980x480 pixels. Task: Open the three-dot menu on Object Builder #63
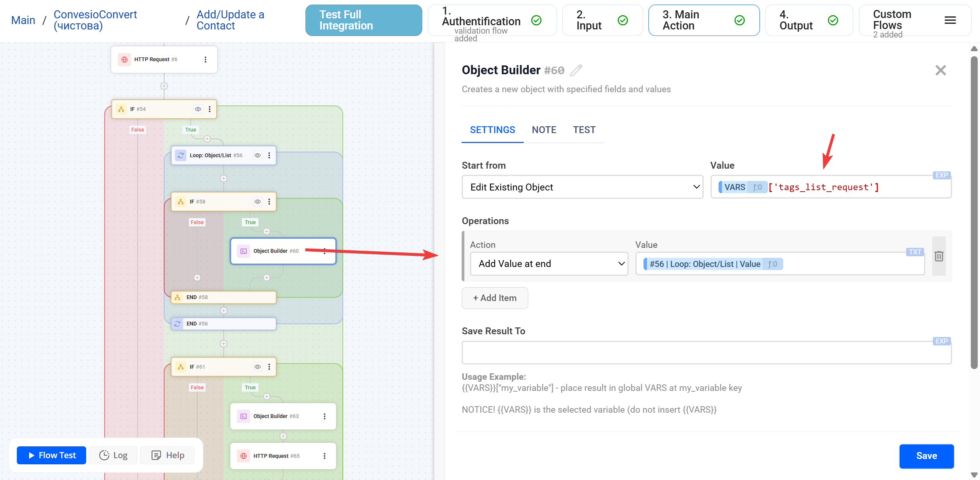coord(325,416)
